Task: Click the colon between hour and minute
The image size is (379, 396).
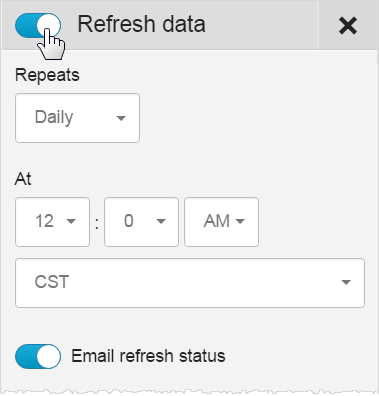Action: pyautogui.click(x=97, y=223)
